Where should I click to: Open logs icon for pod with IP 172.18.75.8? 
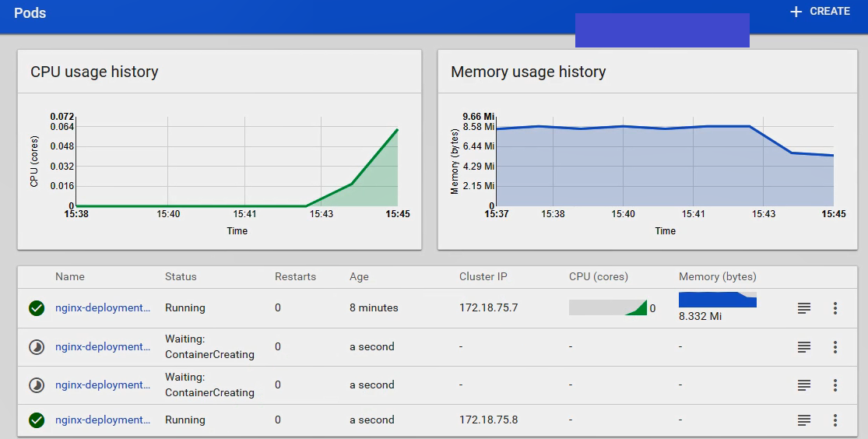pyautogui.click(x=804, y=420)
